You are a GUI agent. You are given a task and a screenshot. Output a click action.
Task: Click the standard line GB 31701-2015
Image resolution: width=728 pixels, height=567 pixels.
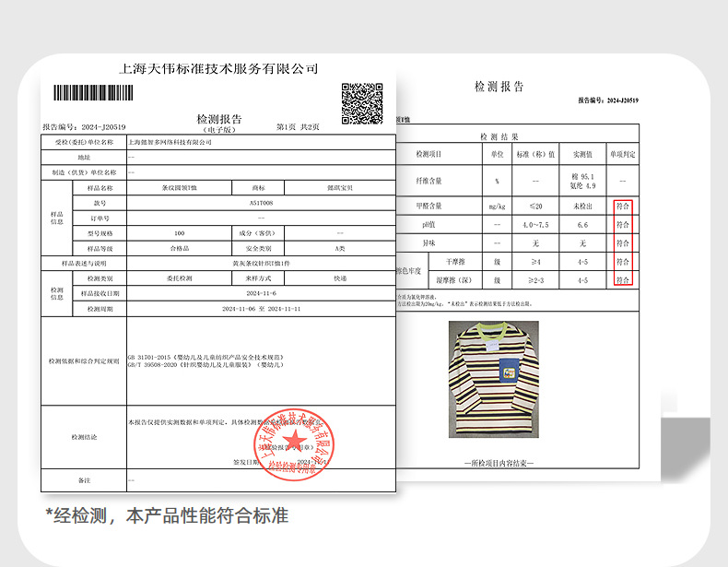(x=205, y=357)
